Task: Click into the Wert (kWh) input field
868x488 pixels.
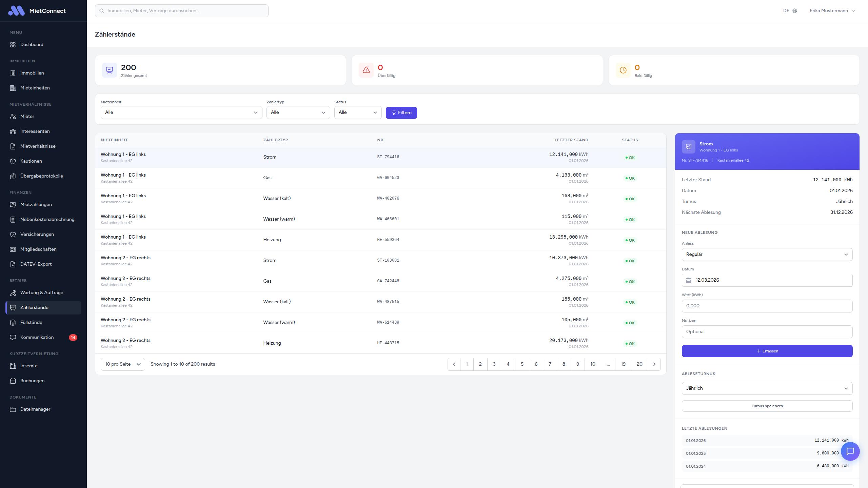Action: click(767, 306)
